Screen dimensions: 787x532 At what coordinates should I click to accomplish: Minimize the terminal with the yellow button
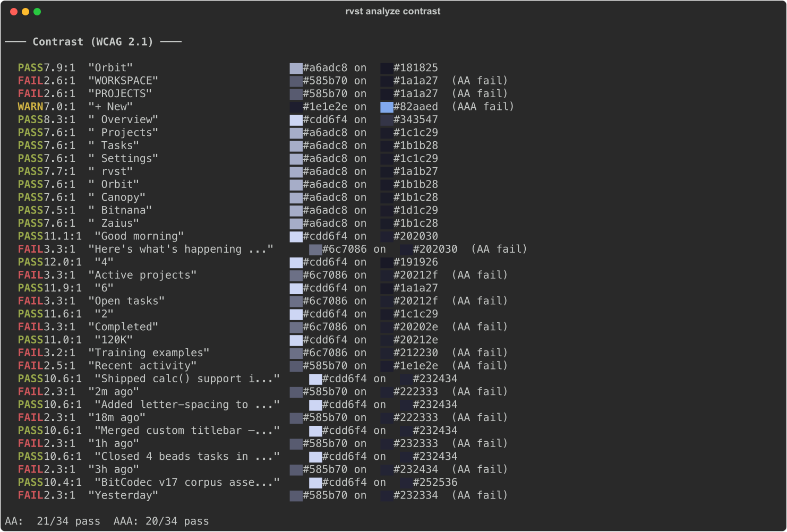coord(25,12)
